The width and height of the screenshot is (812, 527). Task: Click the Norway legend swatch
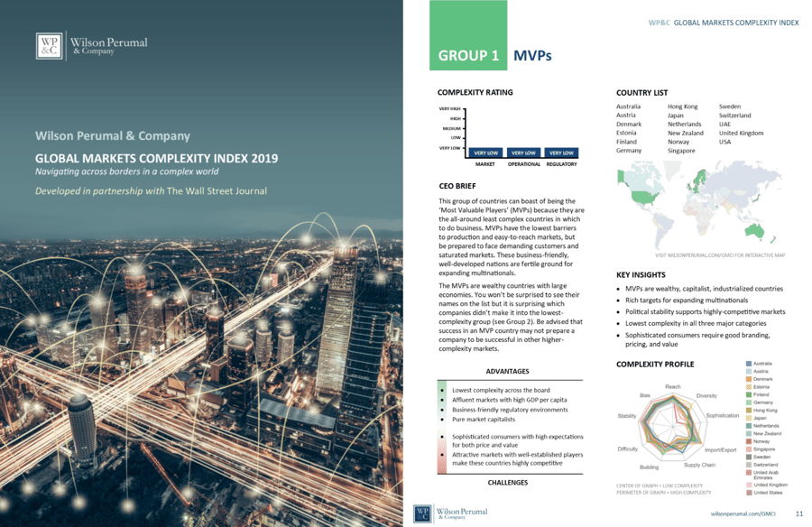pyautogui.click(x=749, y=441)
